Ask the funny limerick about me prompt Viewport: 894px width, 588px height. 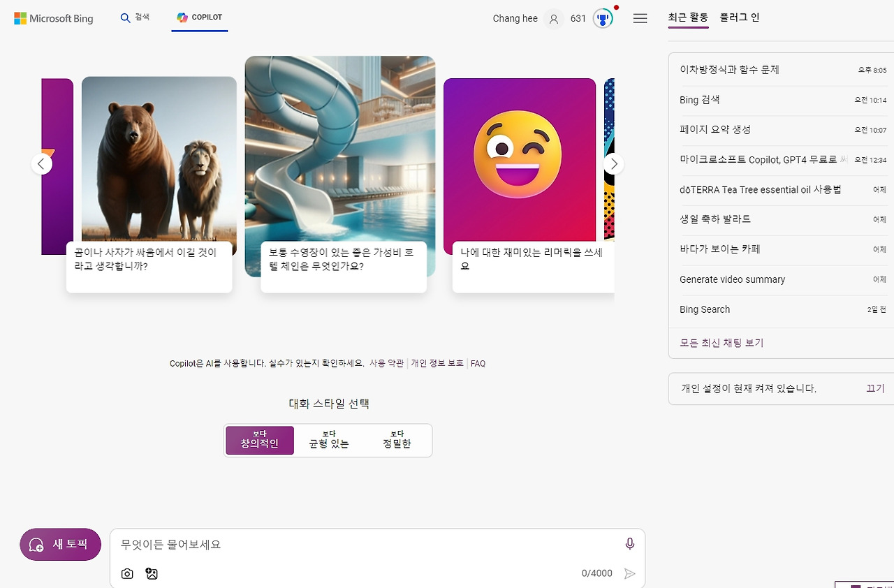[x=534, y=267]
